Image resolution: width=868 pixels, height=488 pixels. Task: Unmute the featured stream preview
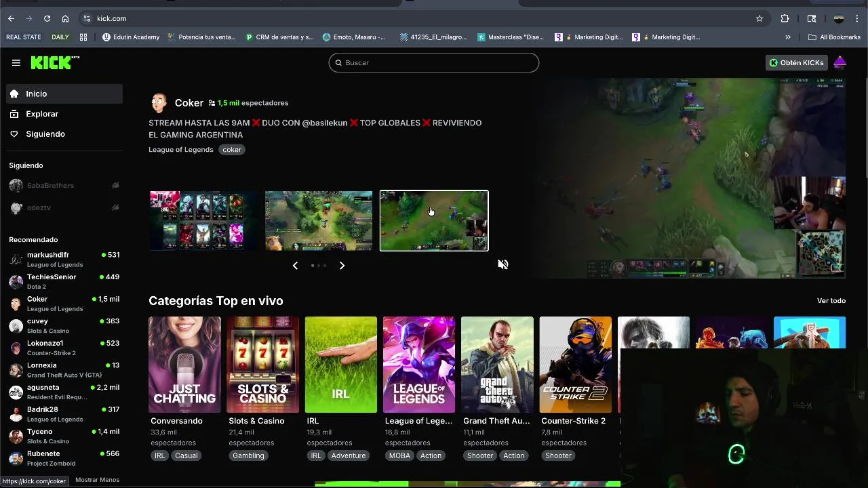coord(503,264)
